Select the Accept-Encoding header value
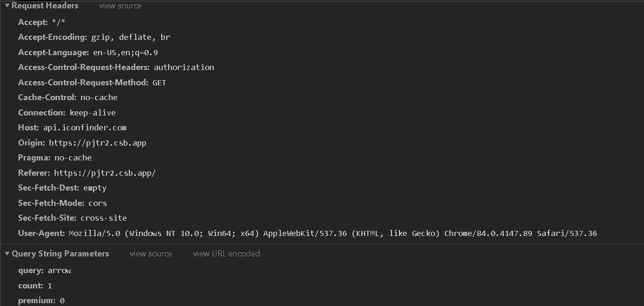The width and height of the screenshot is (644, 306). pos(131,37)
